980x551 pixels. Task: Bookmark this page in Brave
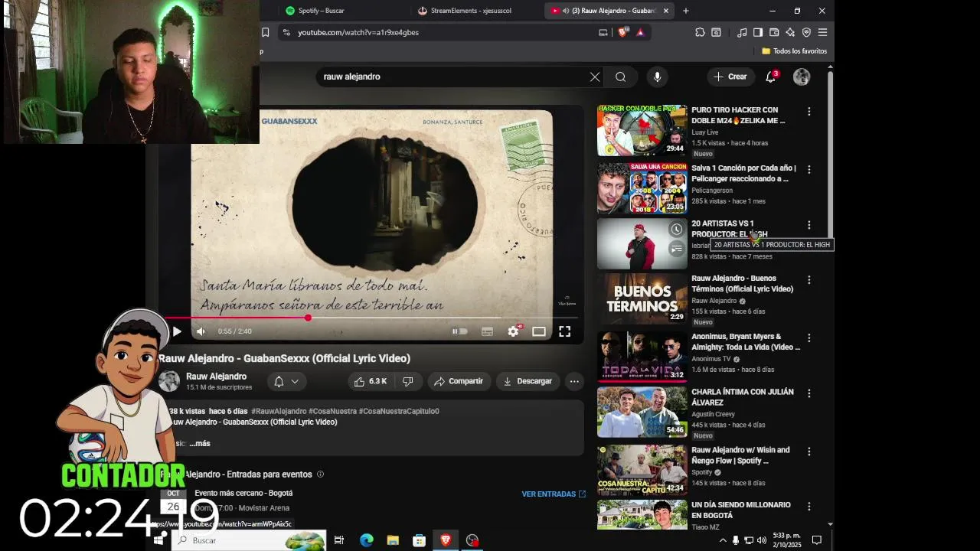pyautogui.click(x=265, y=32)
